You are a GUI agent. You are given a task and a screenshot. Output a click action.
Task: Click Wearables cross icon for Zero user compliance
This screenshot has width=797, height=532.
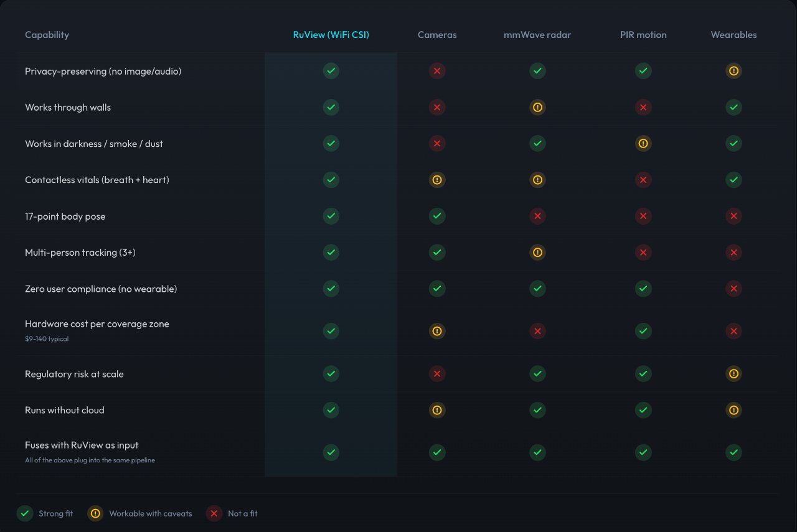point(734,289)
